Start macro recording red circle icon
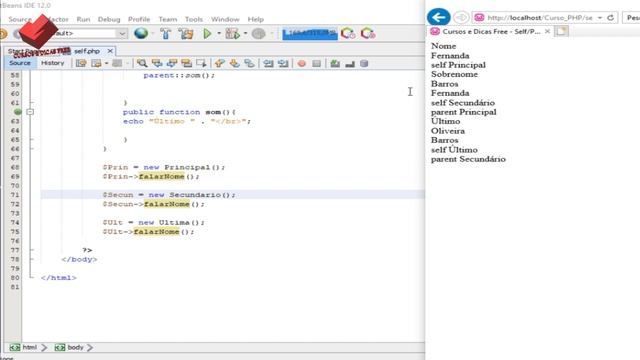 point(302,63)
